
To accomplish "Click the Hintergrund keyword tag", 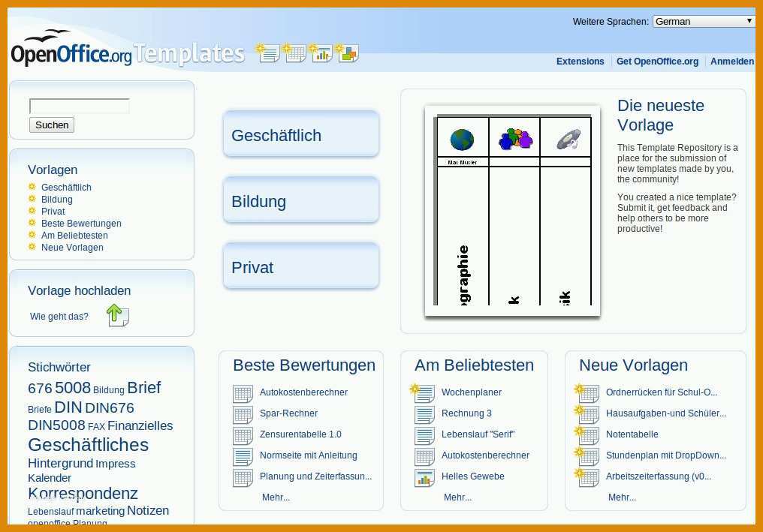I will 60,463.
